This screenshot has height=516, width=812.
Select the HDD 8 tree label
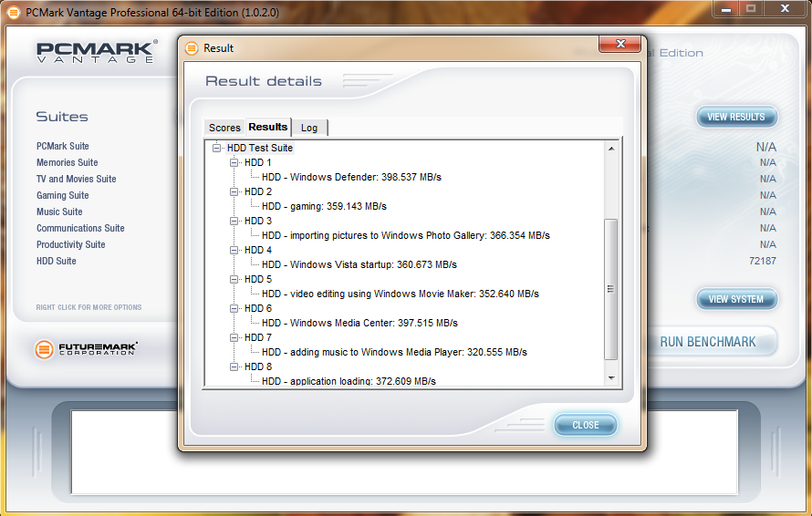258,366
